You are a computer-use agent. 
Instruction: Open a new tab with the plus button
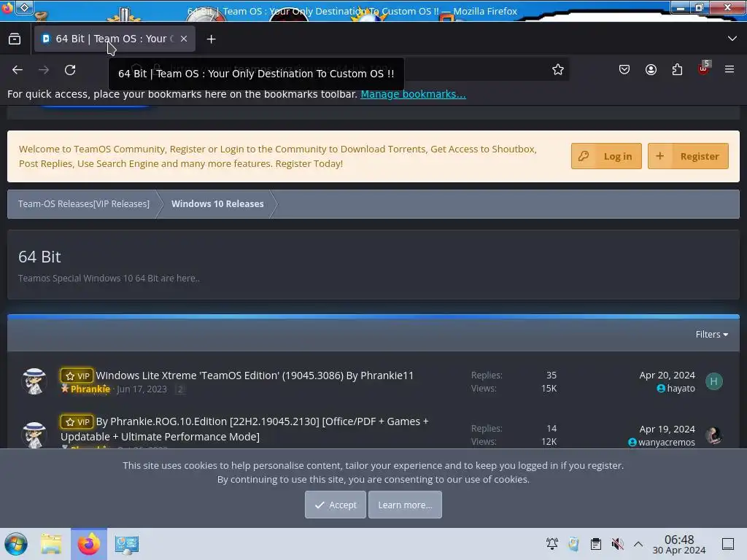coord(211,39)
